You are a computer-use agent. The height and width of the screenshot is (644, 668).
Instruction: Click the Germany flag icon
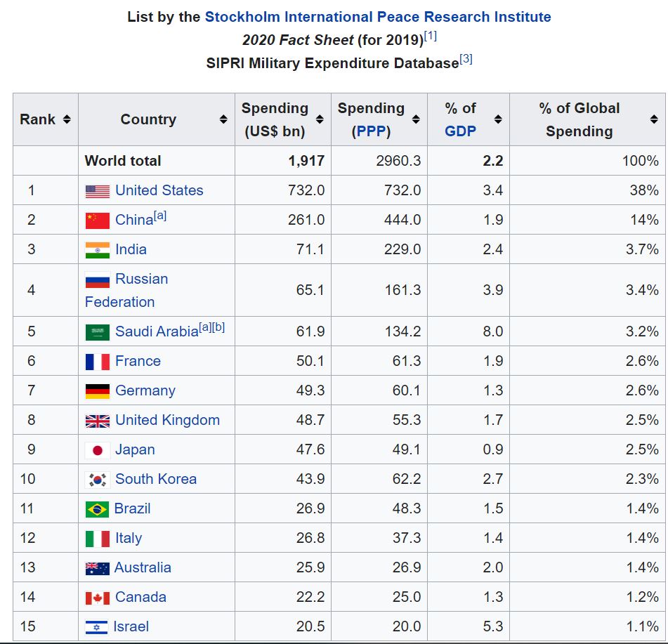(x=97, y=391)
